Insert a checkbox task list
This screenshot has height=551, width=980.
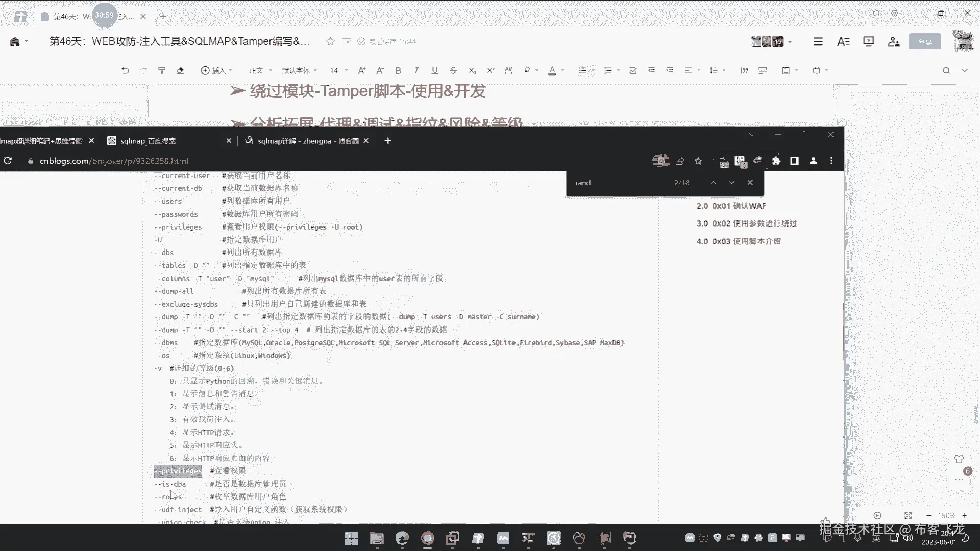click(633, 70)
